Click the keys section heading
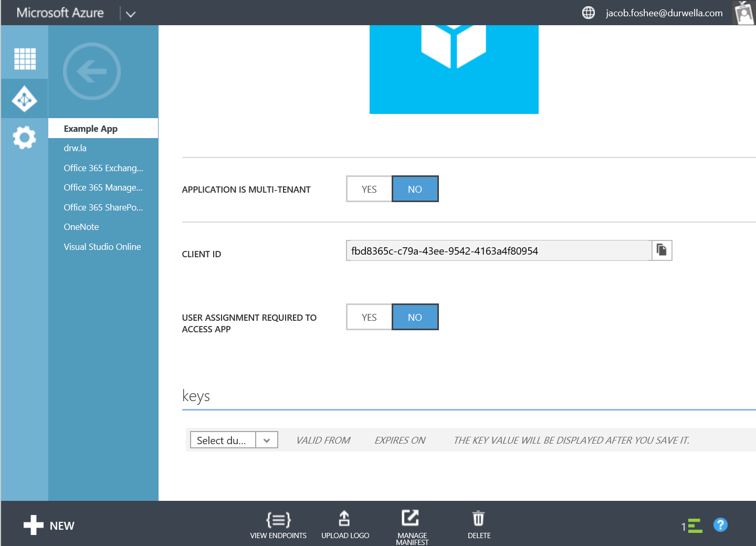The image size is (756, 546). (x=196, y=396)
